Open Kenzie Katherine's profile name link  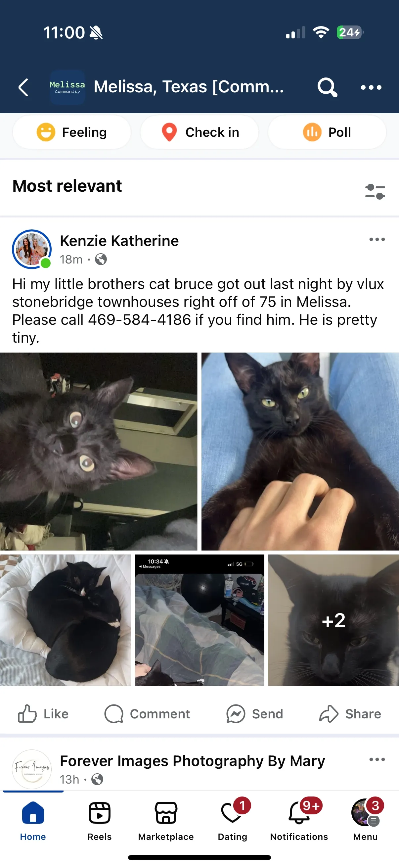[119, 241]
